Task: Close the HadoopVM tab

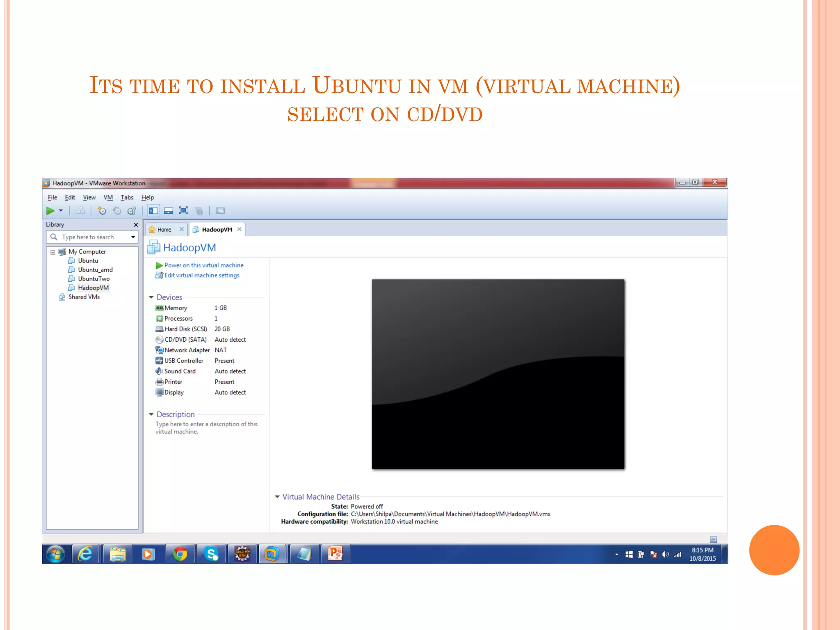Action: tap(239, 229)
